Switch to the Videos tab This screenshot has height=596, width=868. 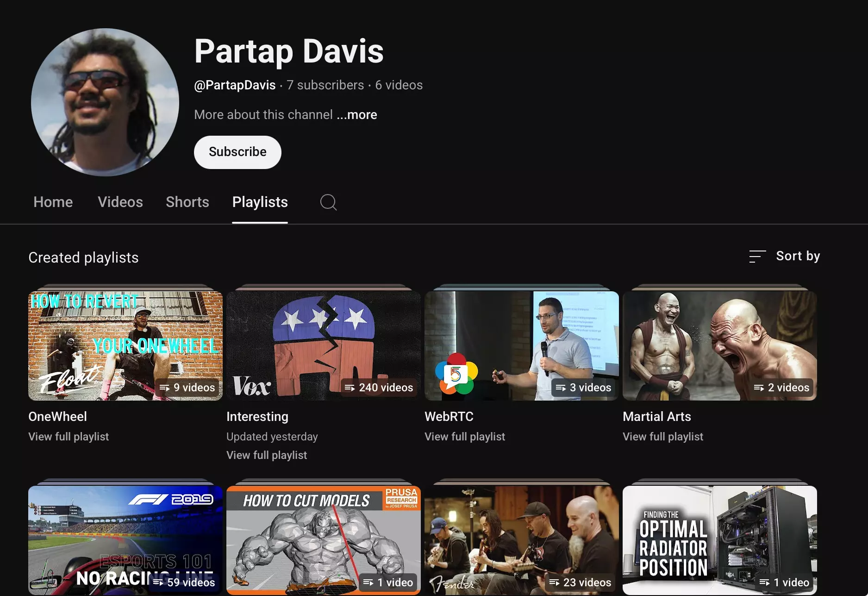(120, 202)
